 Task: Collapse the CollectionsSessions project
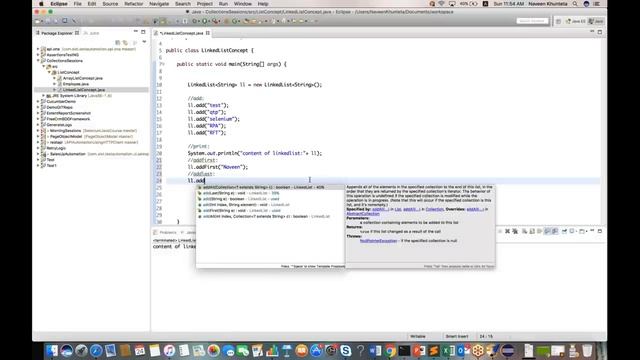(x=38, y=60)
